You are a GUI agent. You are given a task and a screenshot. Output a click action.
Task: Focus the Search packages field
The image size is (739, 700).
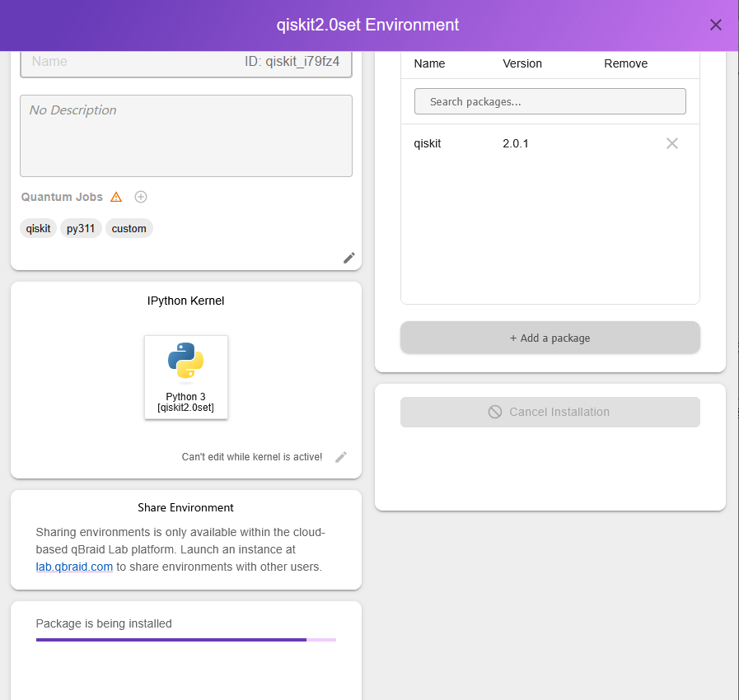[550, 101]
